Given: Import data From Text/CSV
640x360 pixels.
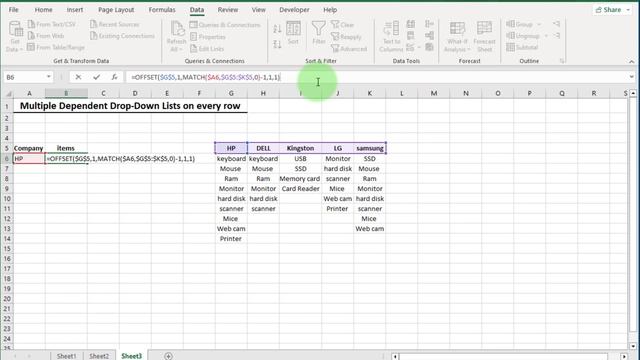Looking at the screenshot, I should (51, 24).
